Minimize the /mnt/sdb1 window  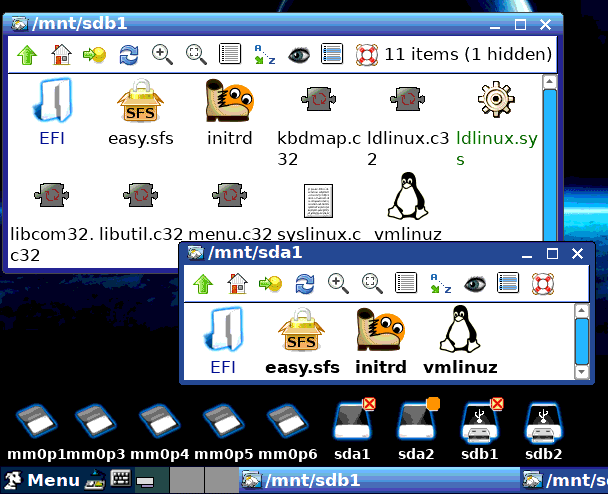(495, 26)
